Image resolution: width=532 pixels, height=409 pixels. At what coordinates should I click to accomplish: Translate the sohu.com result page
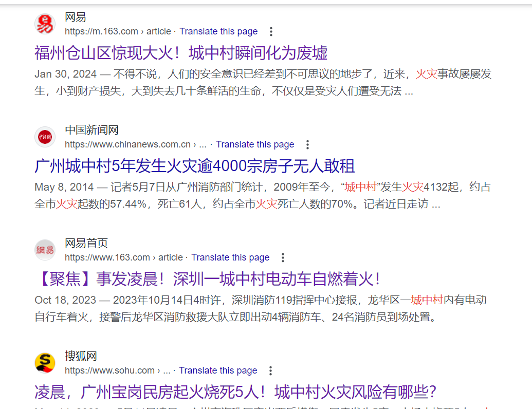pyautogui.click(x=218, y=370)
